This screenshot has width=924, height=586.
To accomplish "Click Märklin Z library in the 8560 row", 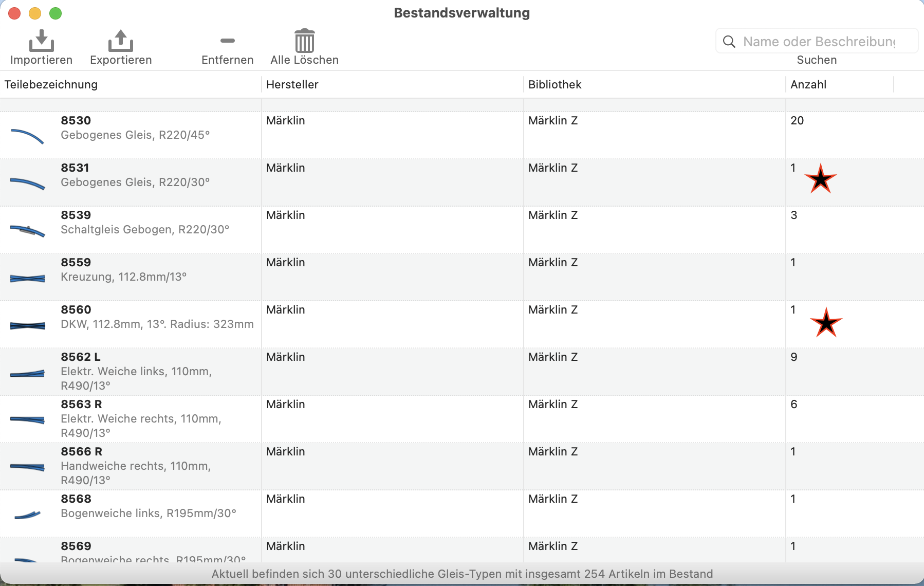I will 553,310.
